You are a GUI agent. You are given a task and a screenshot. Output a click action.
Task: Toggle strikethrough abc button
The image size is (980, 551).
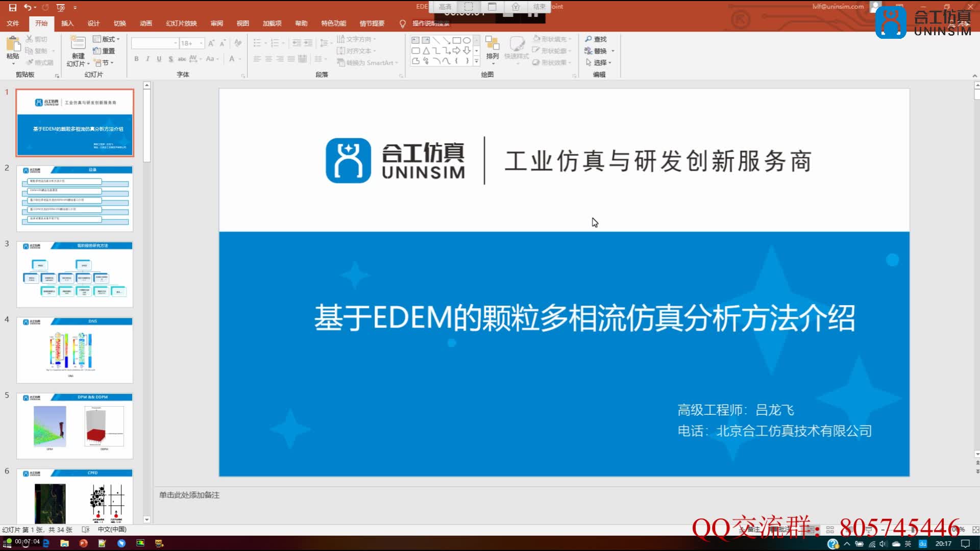[x=182, y=59]
